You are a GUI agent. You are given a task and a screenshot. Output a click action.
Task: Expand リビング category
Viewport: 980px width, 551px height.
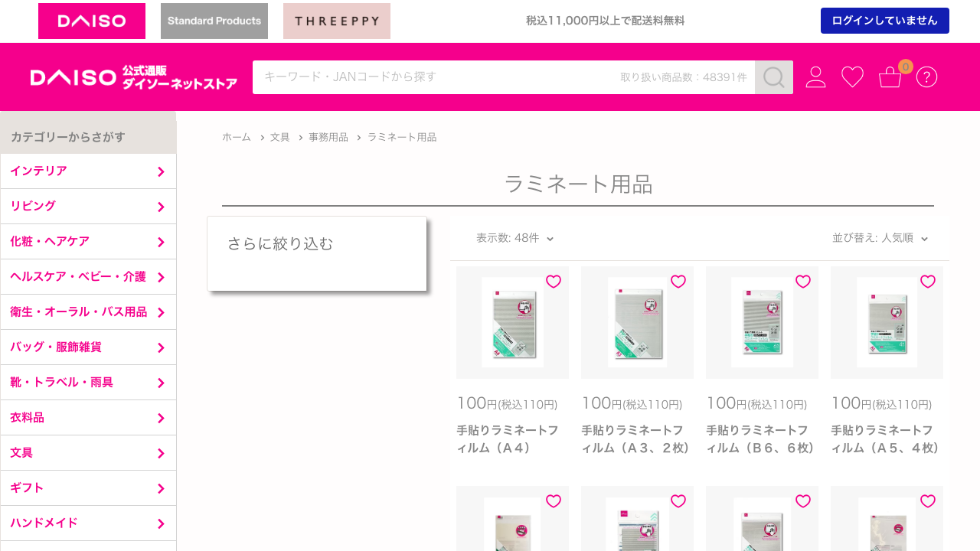click(x=88, y=207)
